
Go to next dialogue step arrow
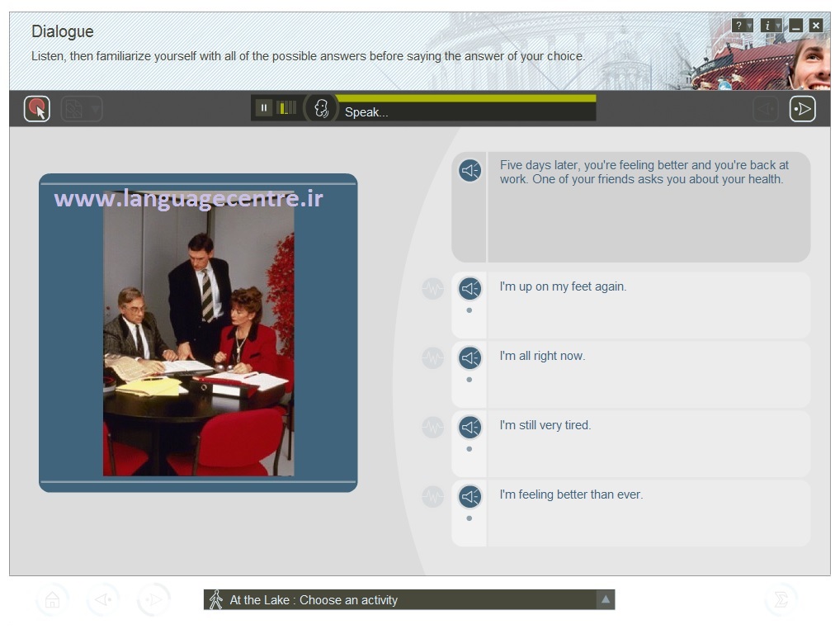pyautogui.click(x=802, y=109)
